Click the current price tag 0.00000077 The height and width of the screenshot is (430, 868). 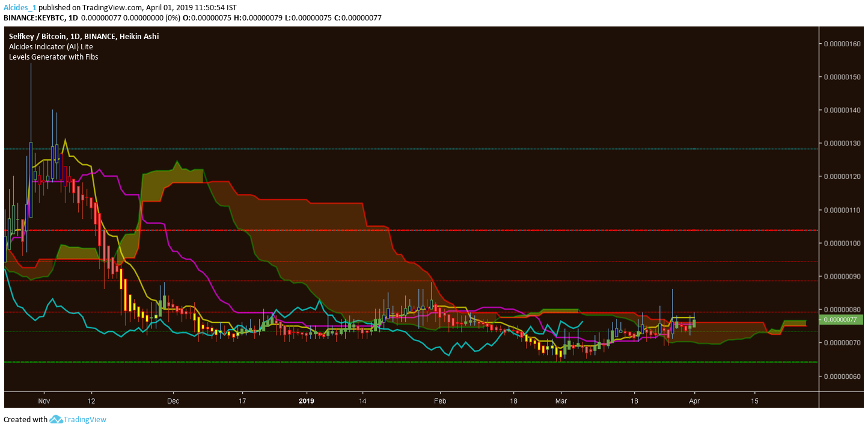842,320
